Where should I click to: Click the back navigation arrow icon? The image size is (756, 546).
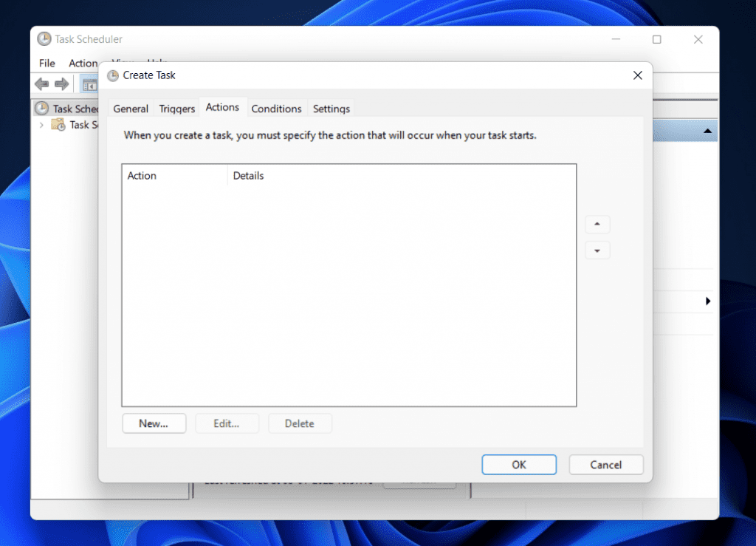pyautogui.click(x=41, y=83)
